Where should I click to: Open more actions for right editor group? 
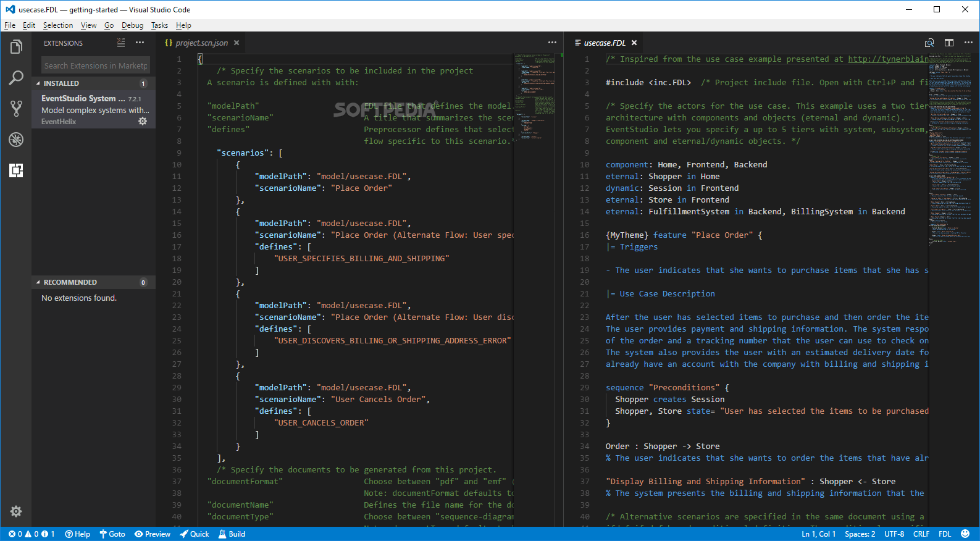tap(968, 43)
